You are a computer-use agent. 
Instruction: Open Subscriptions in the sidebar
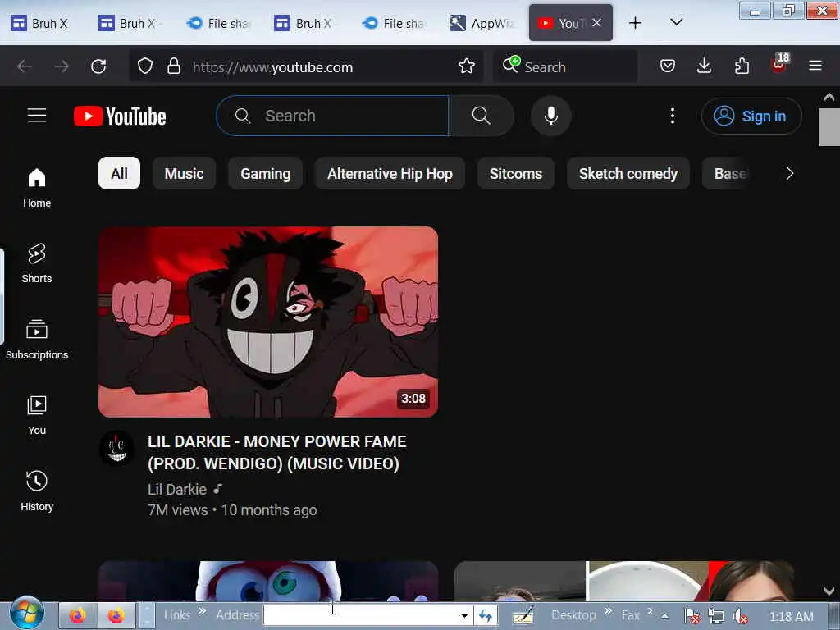point(37,340)
